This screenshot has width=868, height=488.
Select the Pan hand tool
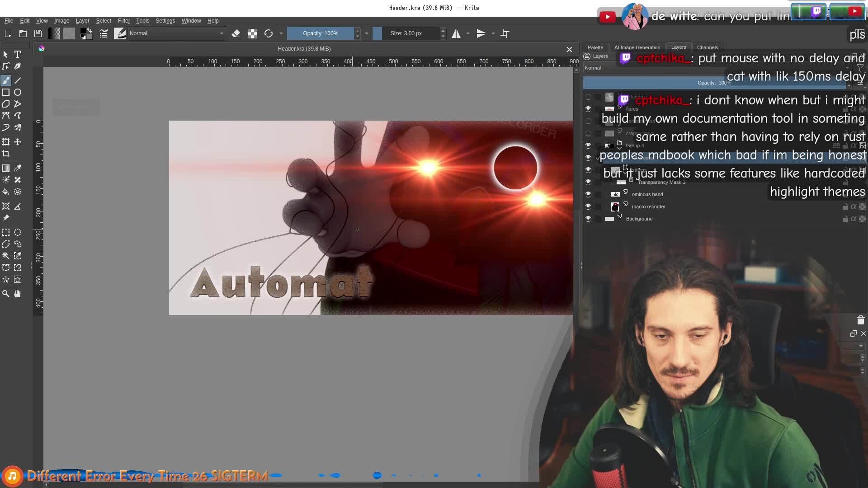pyautogui.click(x=18, y=294)
